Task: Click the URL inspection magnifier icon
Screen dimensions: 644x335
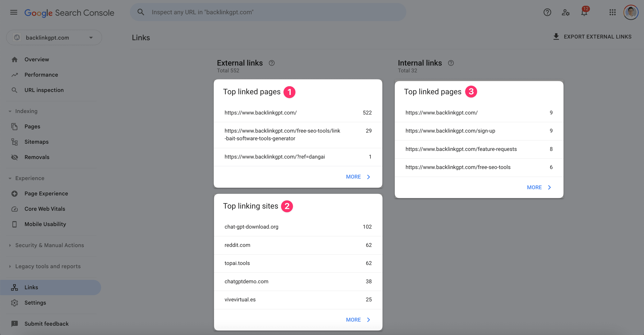Action: tap(14, 90)
